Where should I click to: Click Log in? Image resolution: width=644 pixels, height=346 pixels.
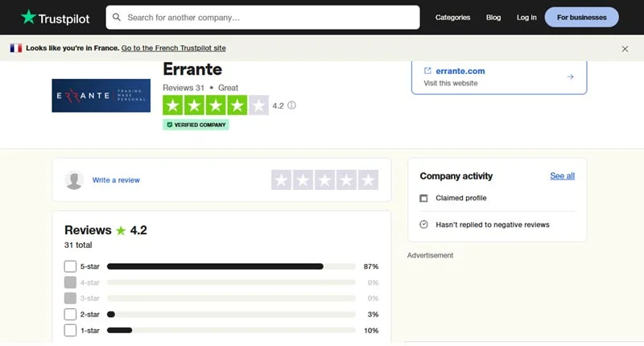526,17
